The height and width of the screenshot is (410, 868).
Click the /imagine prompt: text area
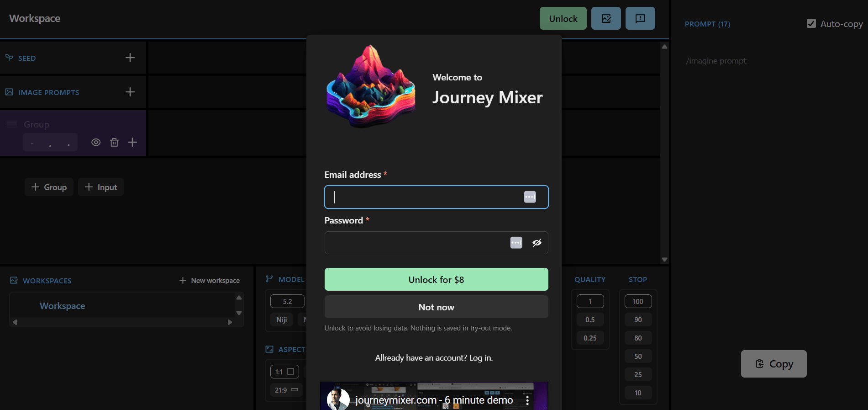717,61
